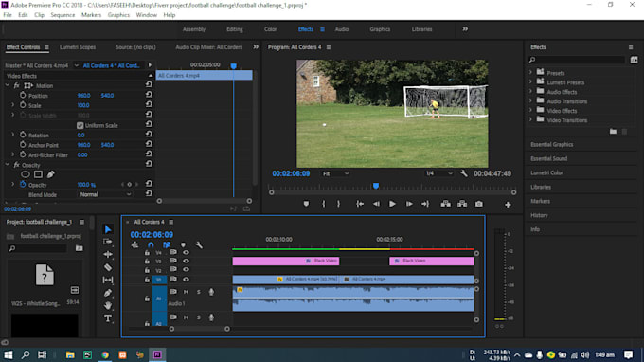Select the Track Select Forward tool
The width and height of the screenshot is (644, 362).
[x=108, y=242]
